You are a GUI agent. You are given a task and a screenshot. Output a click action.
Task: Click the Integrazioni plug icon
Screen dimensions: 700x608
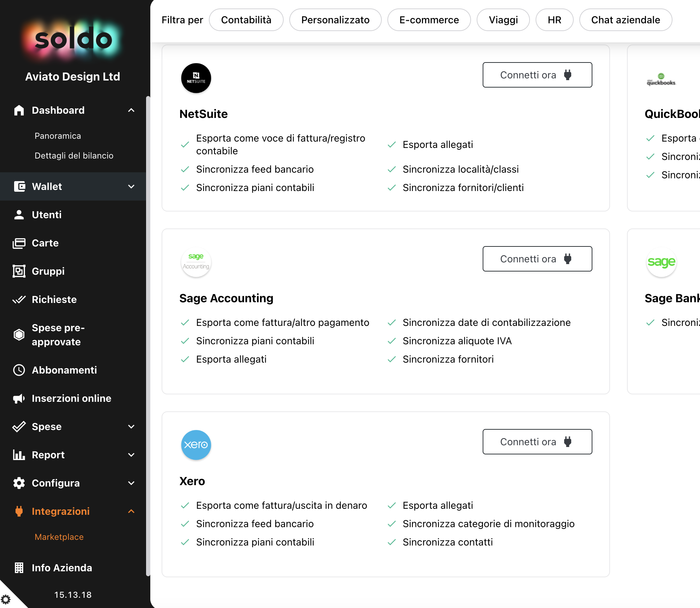click(x=19, y=511)
